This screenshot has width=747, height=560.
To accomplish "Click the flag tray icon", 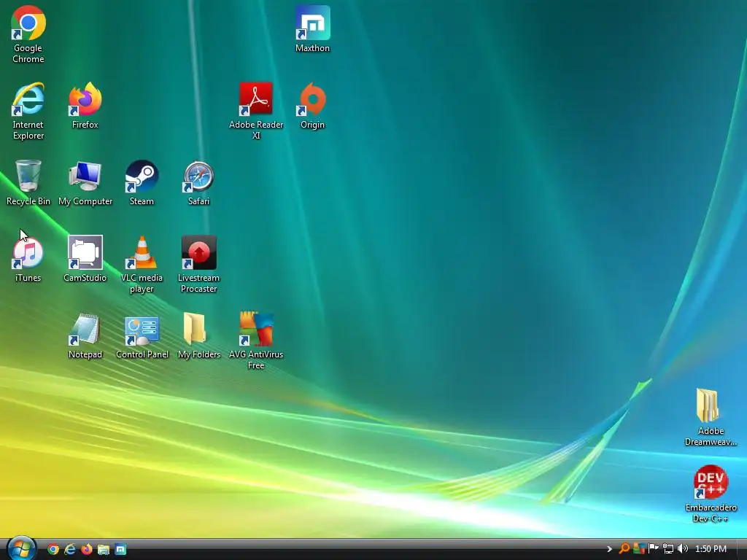I will [x=653, y=548].
